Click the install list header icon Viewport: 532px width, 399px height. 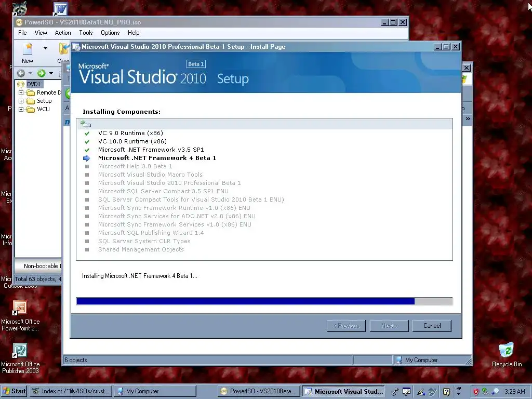[86, 124]
